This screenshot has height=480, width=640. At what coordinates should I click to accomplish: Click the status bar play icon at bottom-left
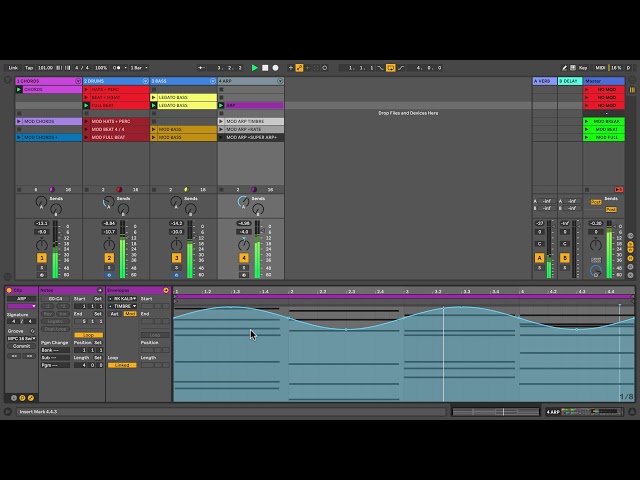pyautogui.click(x=8, y=412)
